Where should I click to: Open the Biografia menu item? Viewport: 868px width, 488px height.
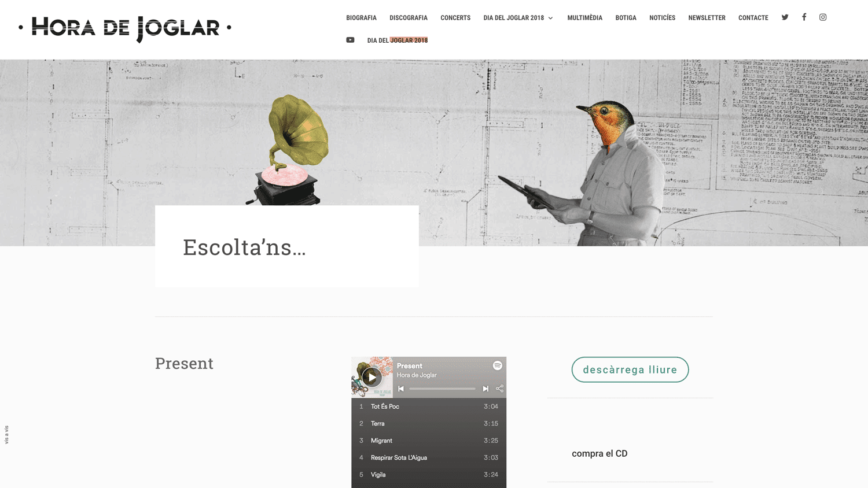(x=361, y=18)
